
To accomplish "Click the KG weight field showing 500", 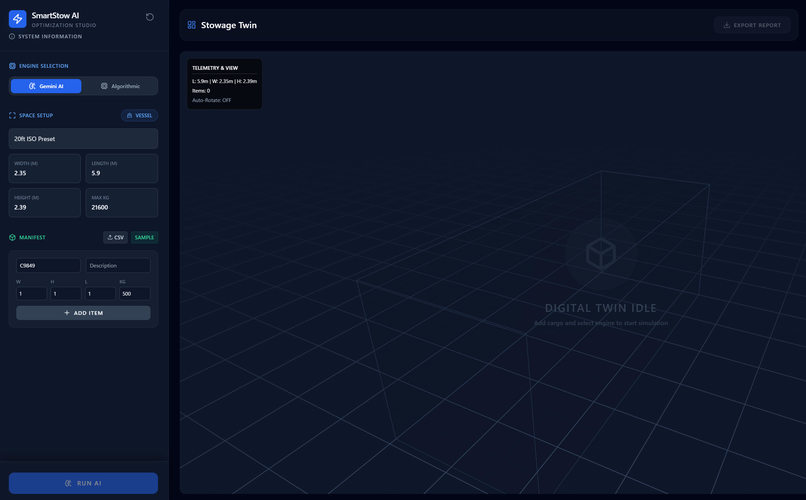I will (135, 293).
